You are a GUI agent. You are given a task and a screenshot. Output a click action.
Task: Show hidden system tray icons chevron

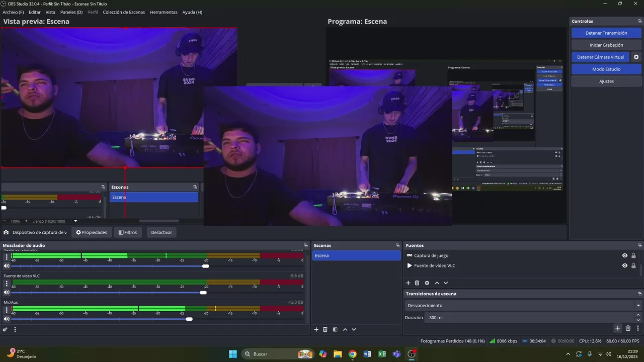click(568, 354)
